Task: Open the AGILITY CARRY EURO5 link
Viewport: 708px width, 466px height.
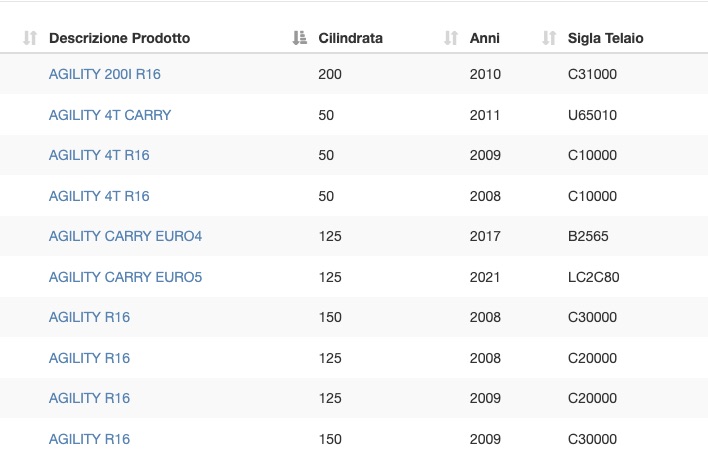Action: (125, 277)
